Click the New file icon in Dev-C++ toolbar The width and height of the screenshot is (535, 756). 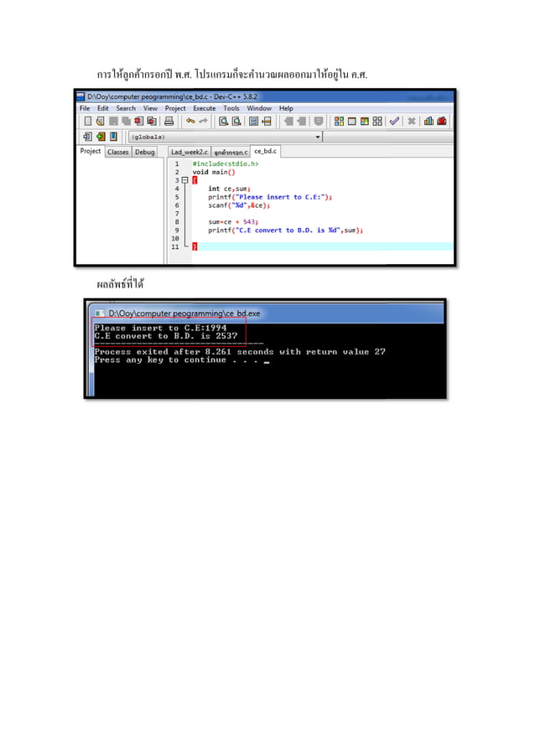click(88, 121)
